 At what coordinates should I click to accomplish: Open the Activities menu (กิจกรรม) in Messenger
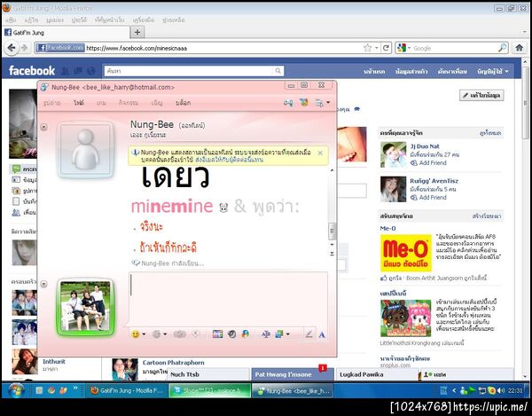[129, 103]
